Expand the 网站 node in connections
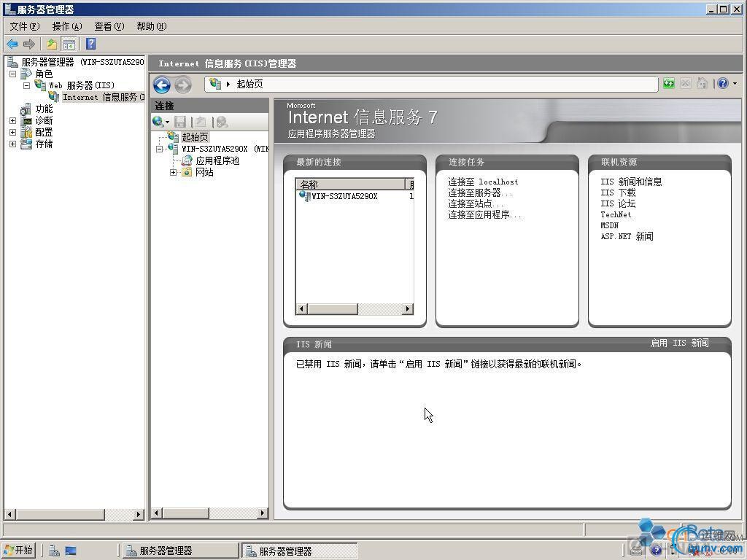 [174, 172]
